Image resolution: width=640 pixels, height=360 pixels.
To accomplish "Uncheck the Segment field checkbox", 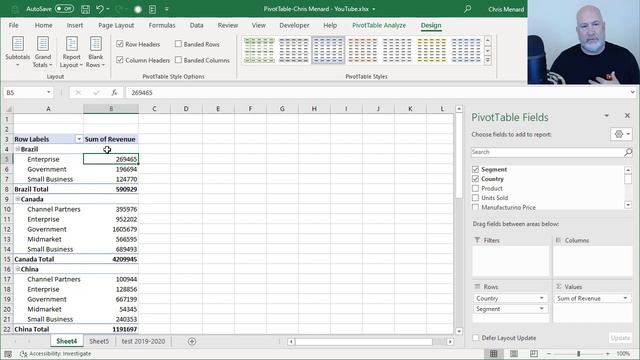I will [x=475, y=169].
